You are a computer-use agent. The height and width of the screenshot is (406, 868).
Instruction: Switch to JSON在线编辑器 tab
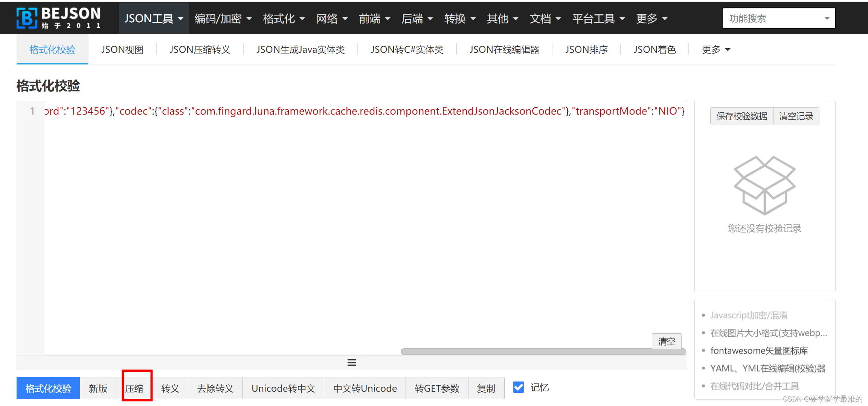504,50
